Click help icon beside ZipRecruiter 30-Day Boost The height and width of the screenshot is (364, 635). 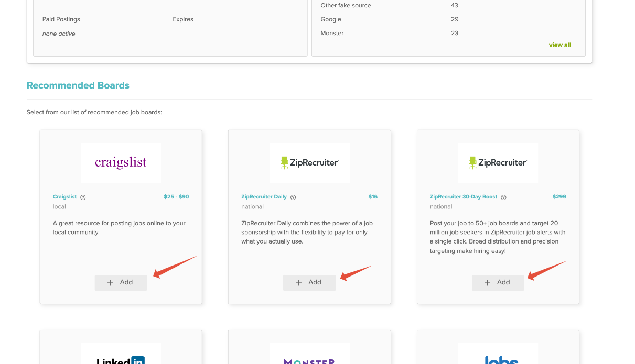tap(503, 197)
